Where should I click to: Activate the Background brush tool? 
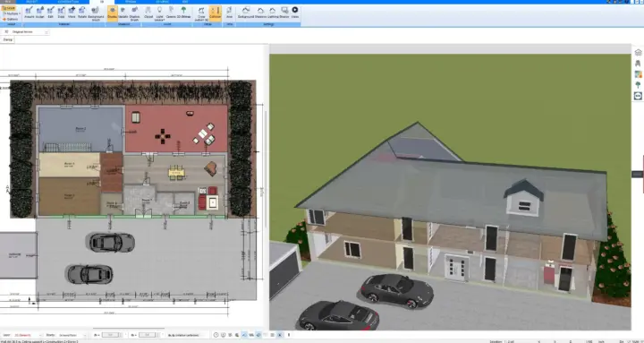[x=96, y=13]
